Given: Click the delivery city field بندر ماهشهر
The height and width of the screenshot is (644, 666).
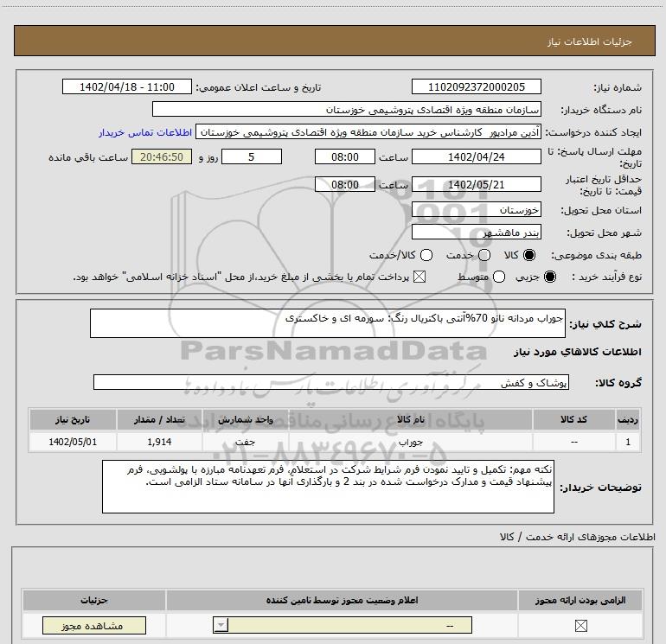Looking at the screenshot, I should click(476, 232).
